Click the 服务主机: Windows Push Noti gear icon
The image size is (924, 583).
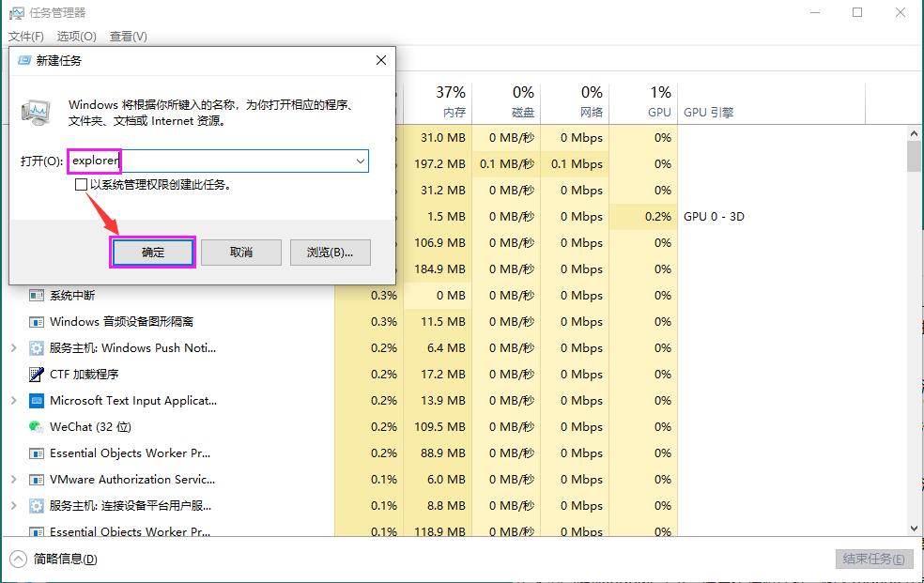(x=37, y=348)
